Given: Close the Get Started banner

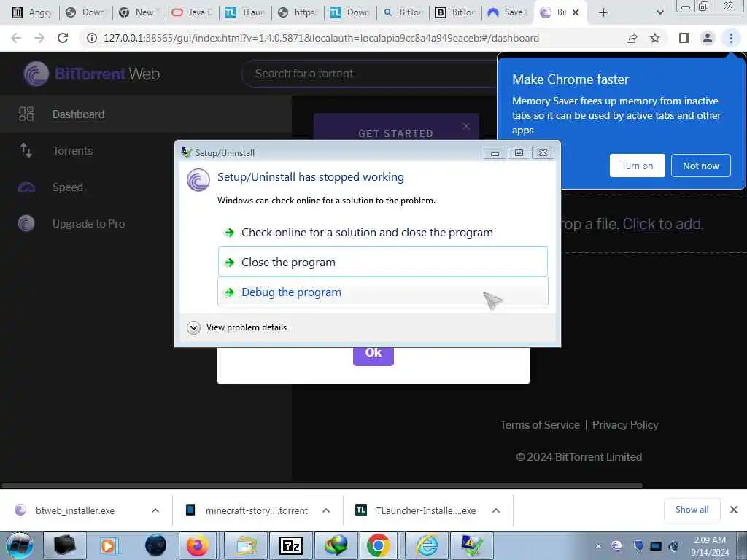Looking at the screenshot, I should (466, 126).
